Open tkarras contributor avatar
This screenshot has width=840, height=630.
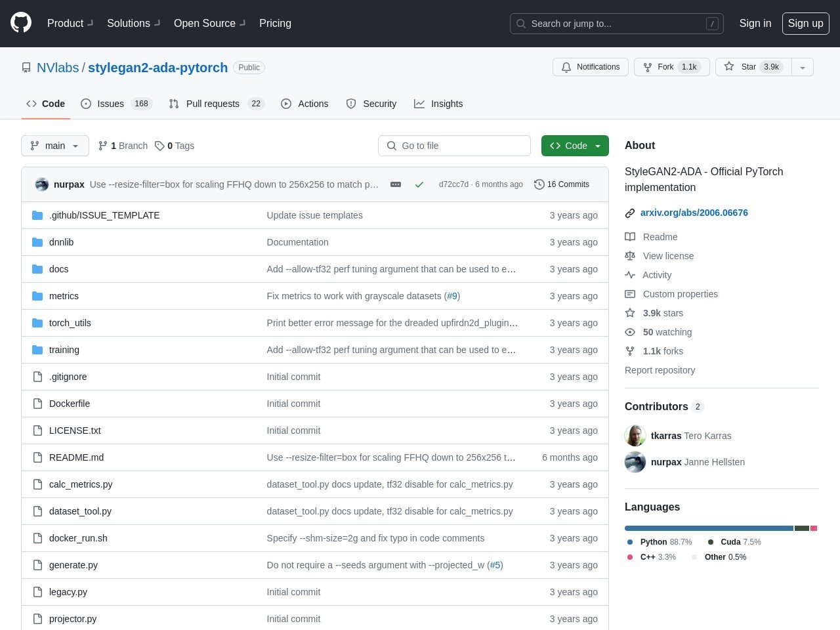(x=635, y=436)
